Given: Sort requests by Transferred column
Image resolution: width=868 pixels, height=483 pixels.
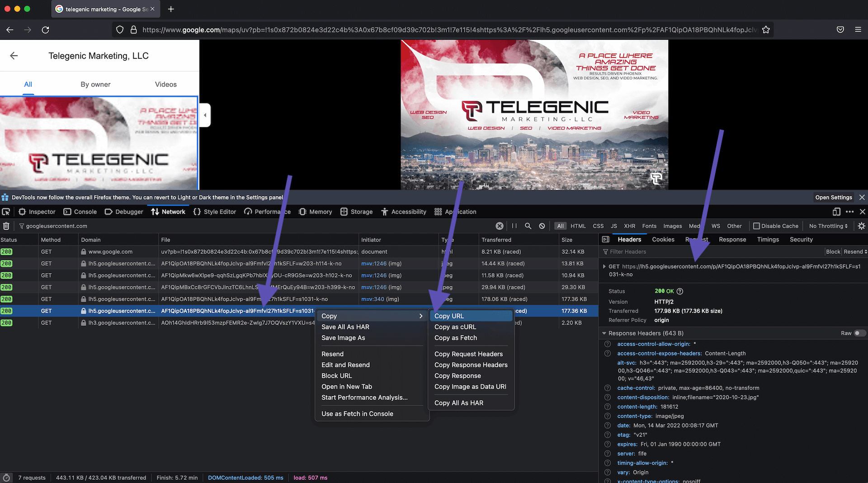Looking at the screenshot, I should [x=518, y=240].
